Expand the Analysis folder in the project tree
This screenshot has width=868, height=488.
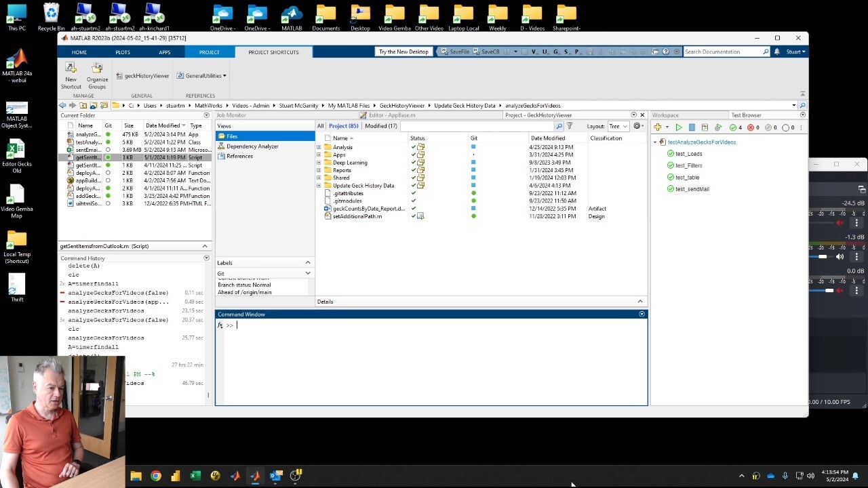pos(319,147)
